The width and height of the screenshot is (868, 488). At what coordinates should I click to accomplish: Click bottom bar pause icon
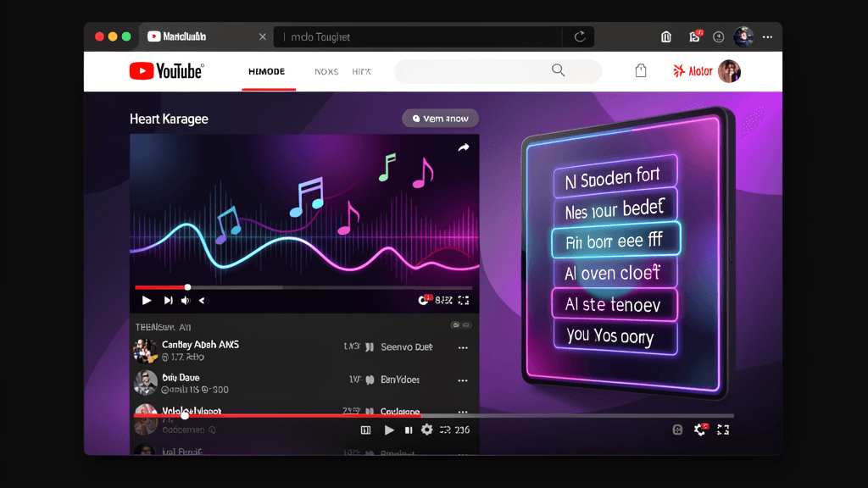(409, 430)
